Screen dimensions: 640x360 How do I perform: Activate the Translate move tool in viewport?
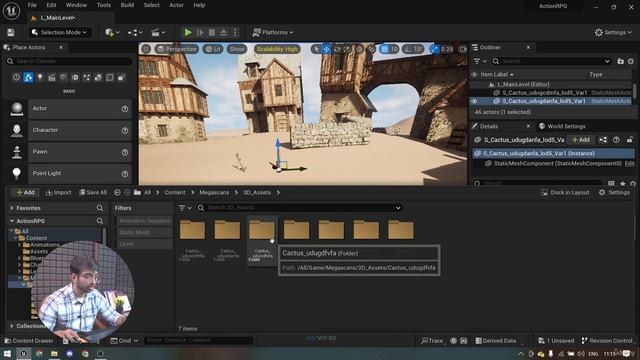click(327, 49)
